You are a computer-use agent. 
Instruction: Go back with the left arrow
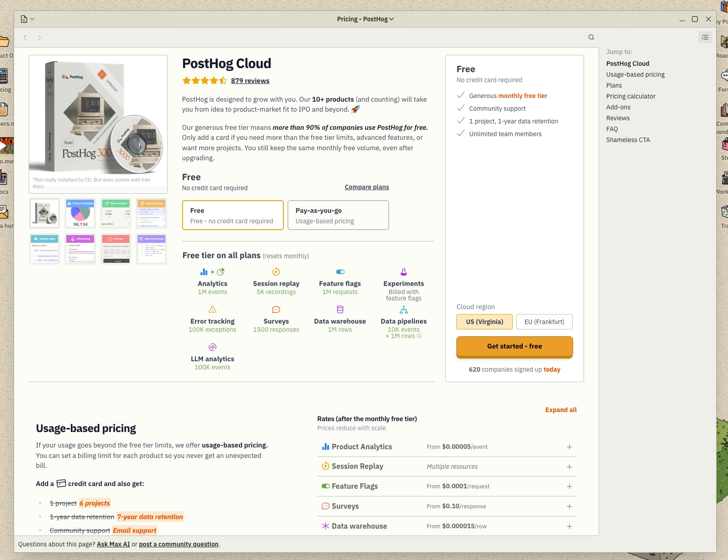click(x=25, y=38)
